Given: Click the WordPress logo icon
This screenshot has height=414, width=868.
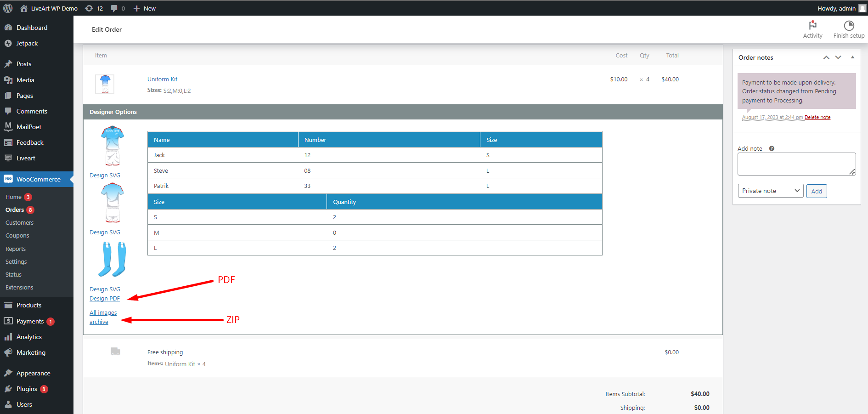Looking at the screenshot, I should 8,8.
